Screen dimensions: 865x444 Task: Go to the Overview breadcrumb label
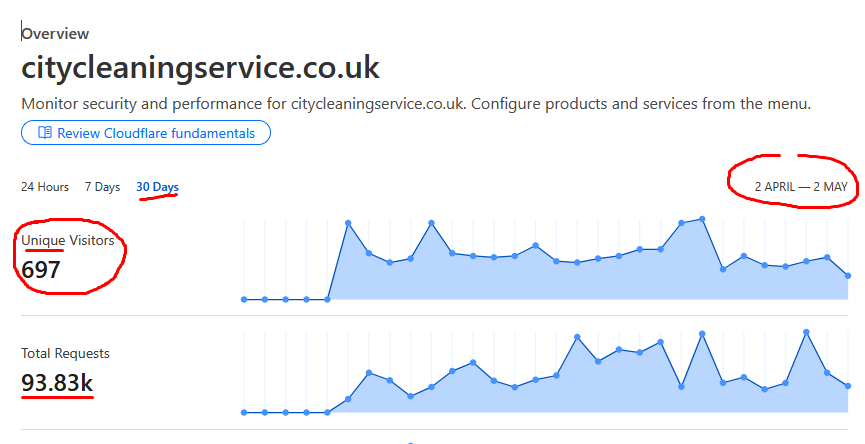click(55, 34)
